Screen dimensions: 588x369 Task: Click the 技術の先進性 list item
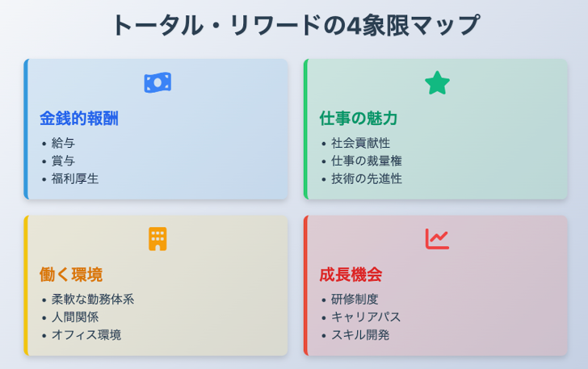pos(366,178)
